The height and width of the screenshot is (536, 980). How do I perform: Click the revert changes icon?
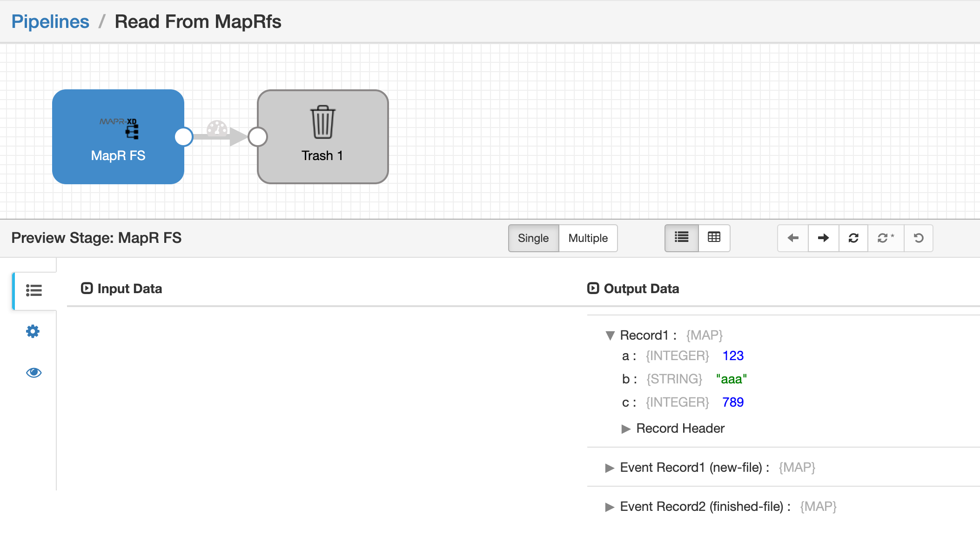919,238
